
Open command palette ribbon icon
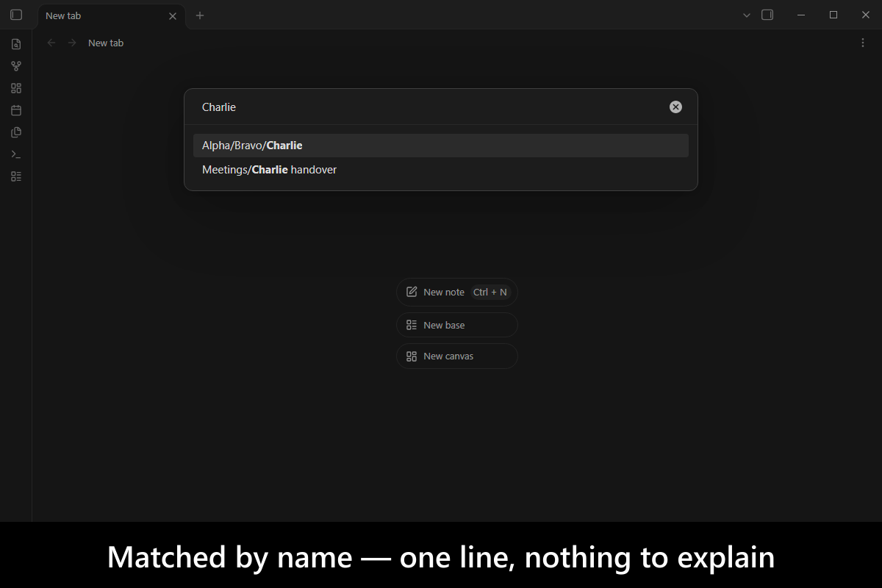16,154
